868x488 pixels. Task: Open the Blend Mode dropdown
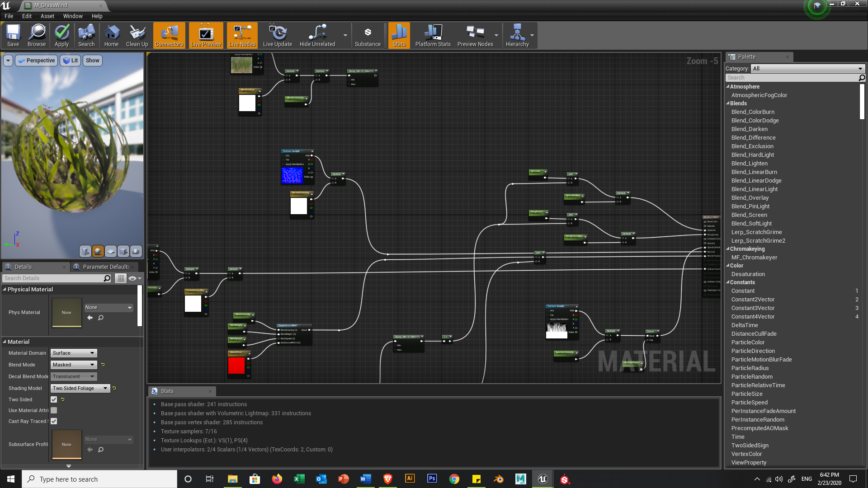coord(73,365)
